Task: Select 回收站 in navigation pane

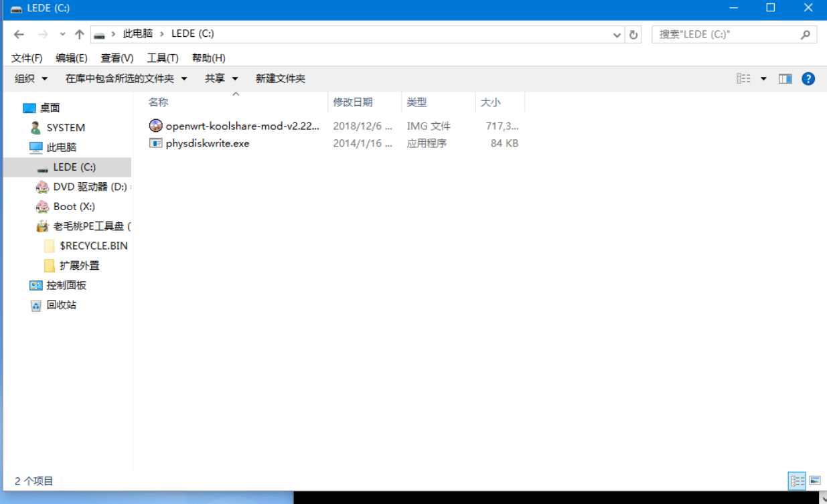Action: (62, 305)
